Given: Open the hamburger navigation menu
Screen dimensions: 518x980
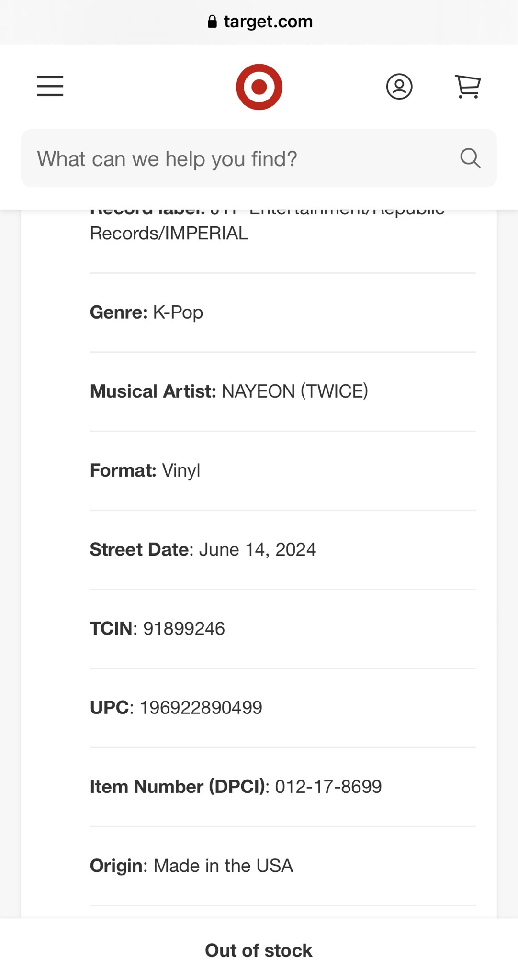Looking at the screenshot, I should click(x=50, y=86).
